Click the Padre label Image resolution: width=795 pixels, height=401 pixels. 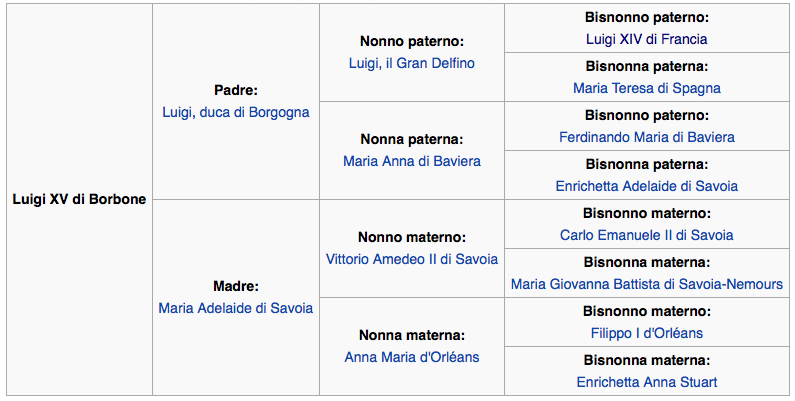236,90
